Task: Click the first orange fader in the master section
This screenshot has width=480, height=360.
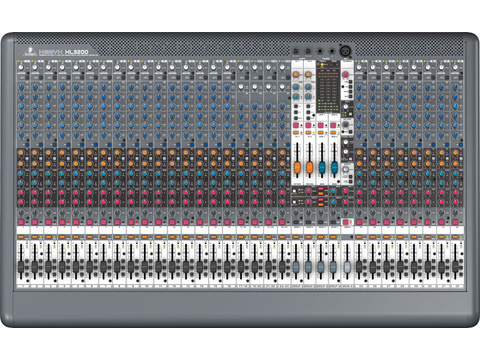Action: [297, 168]
